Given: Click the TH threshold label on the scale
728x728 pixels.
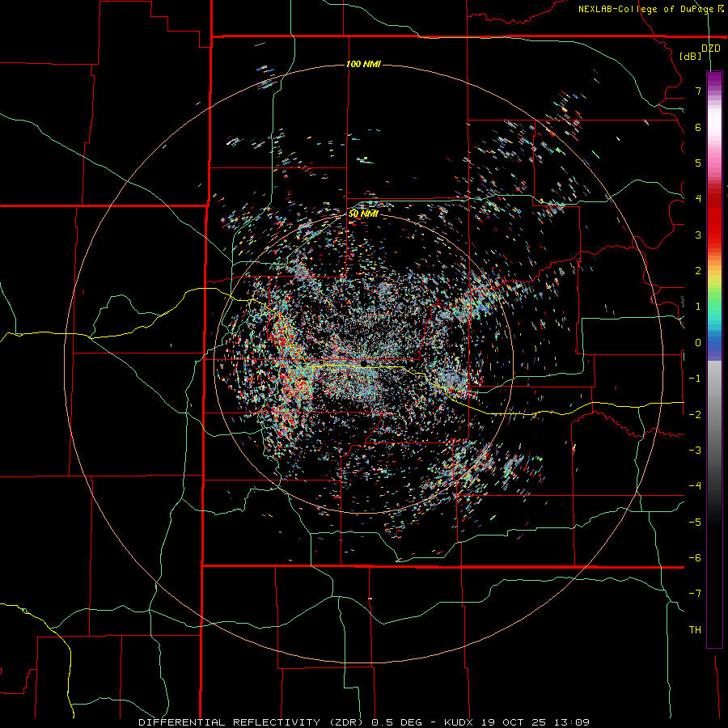Looking at the screenshot, I should 695,630.
